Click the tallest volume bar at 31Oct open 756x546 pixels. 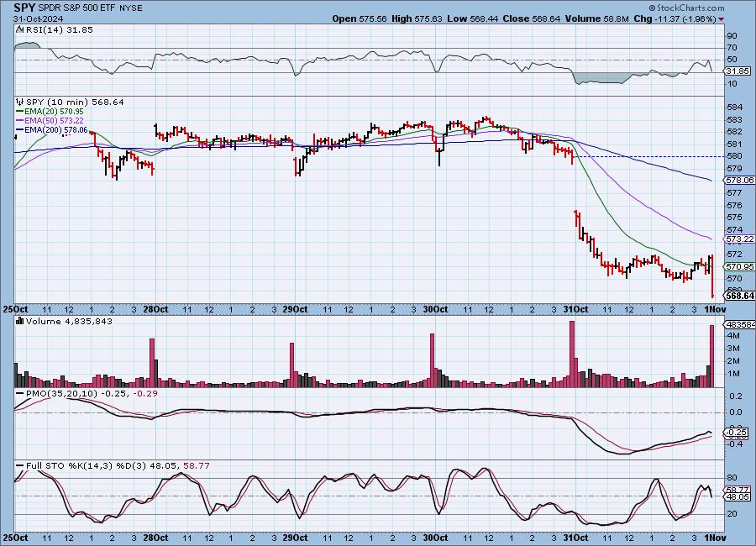[x=572, y=354]
